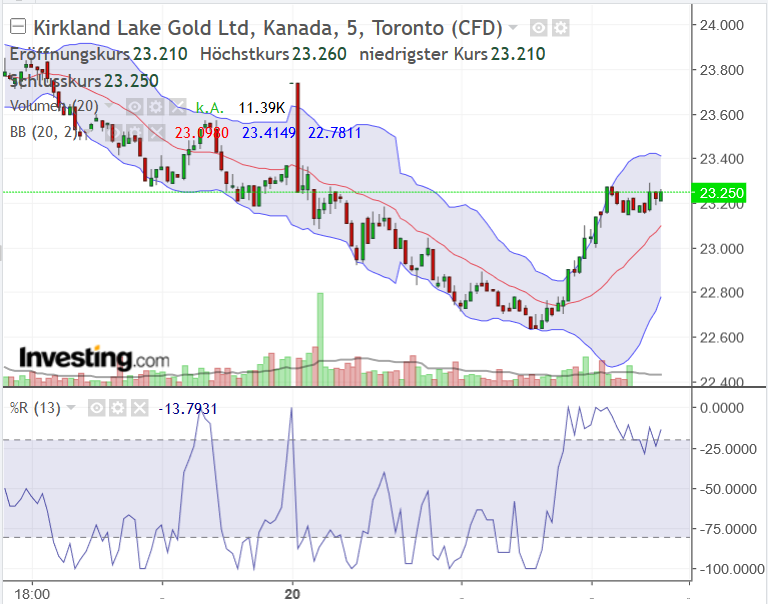This screenshot has height=604, width=768.
Task: Click the Eröffnungskurs 23.210 value
Action: [160, 54]
